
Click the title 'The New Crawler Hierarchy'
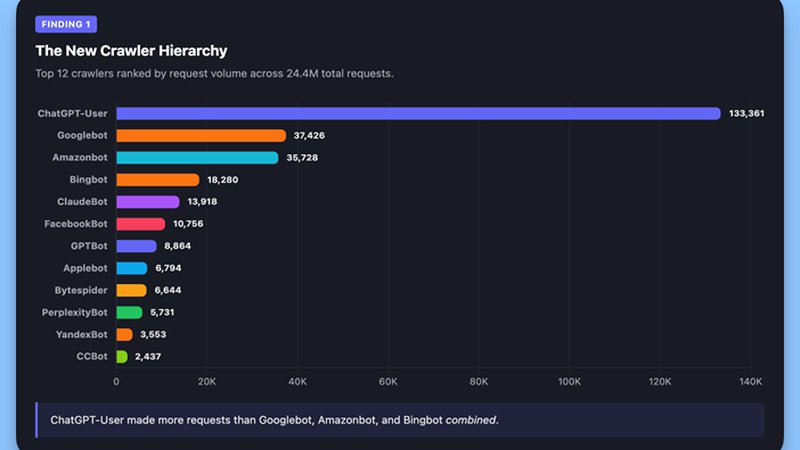pyautogui.click(x=131, y=50)
